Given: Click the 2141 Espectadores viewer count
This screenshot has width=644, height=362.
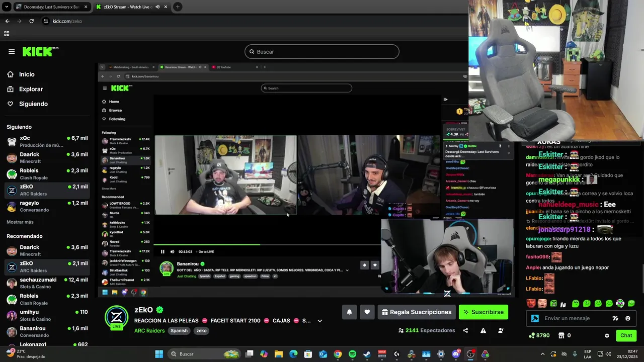Looking at the screenshot, I should pos(427,331).
